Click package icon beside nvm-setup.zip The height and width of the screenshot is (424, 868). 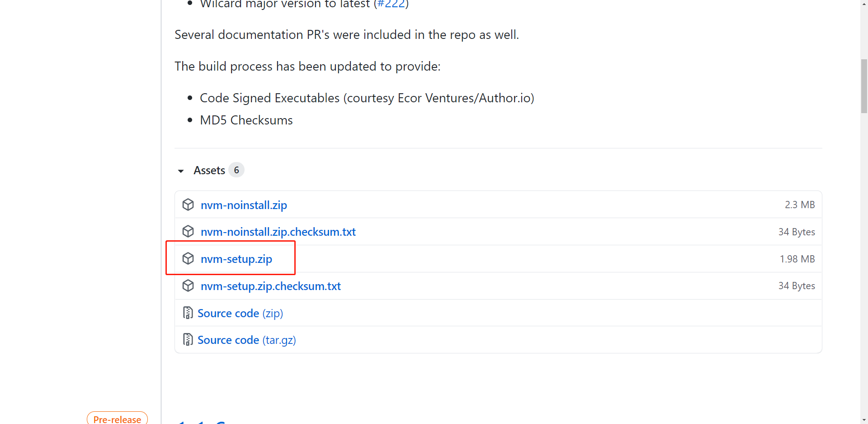click(188, 258)
